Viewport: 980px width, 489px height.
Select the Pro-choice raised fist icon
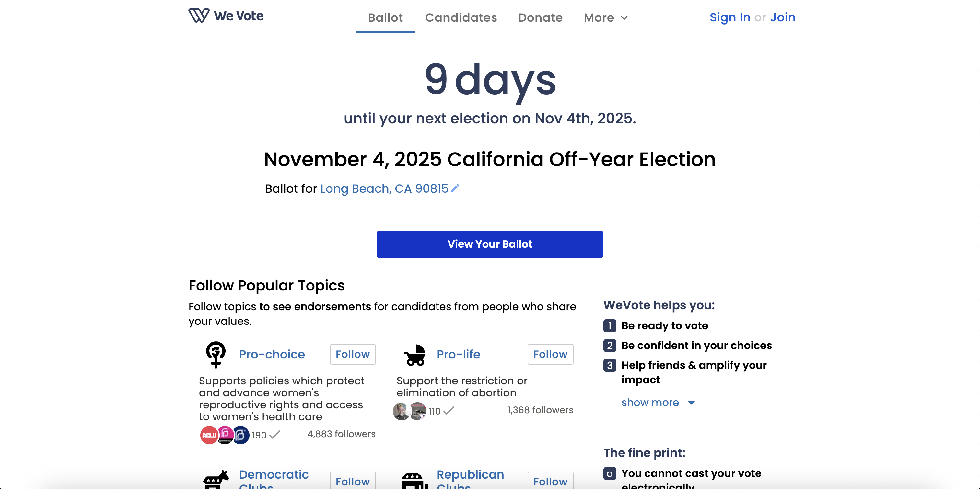[215, 354]
